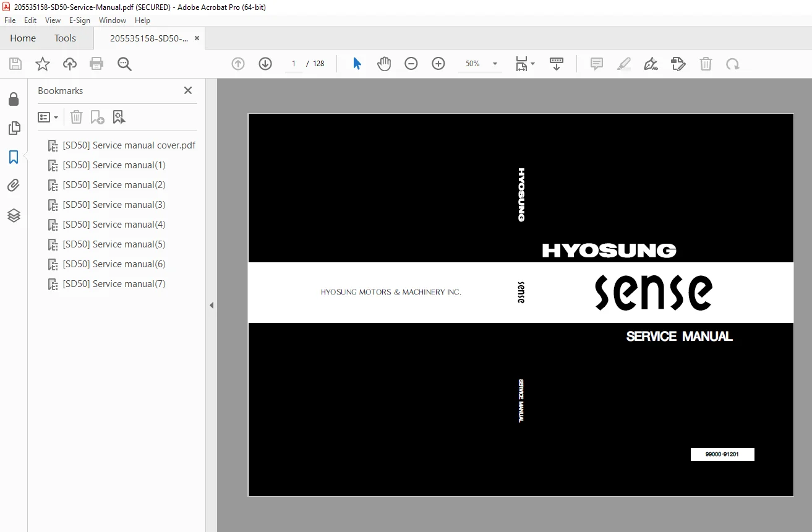Screen dimensions: 812x532
Task: Open the security lock panel
Action: coord(14,100)
